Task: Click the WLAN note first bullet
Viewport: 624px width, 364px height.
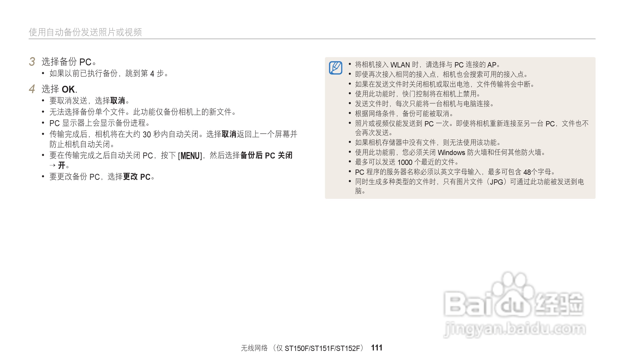Action: [x=427, y=65]
